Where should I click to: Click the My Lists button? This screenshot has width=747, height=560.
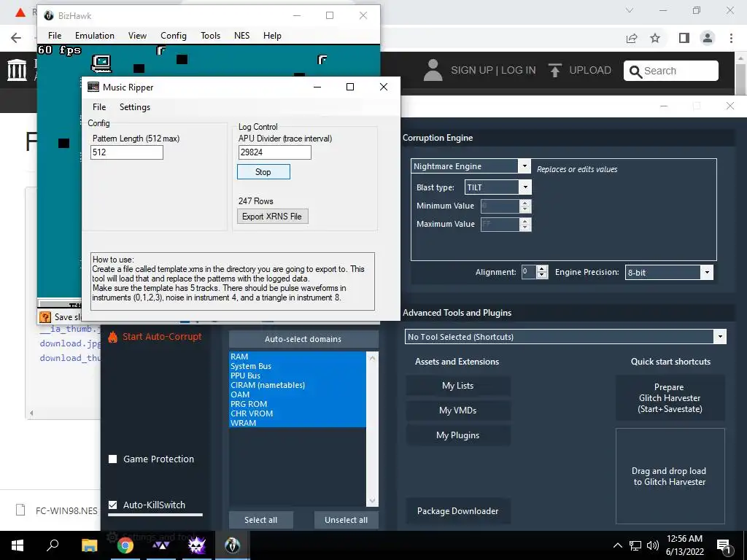coord(458,386)
